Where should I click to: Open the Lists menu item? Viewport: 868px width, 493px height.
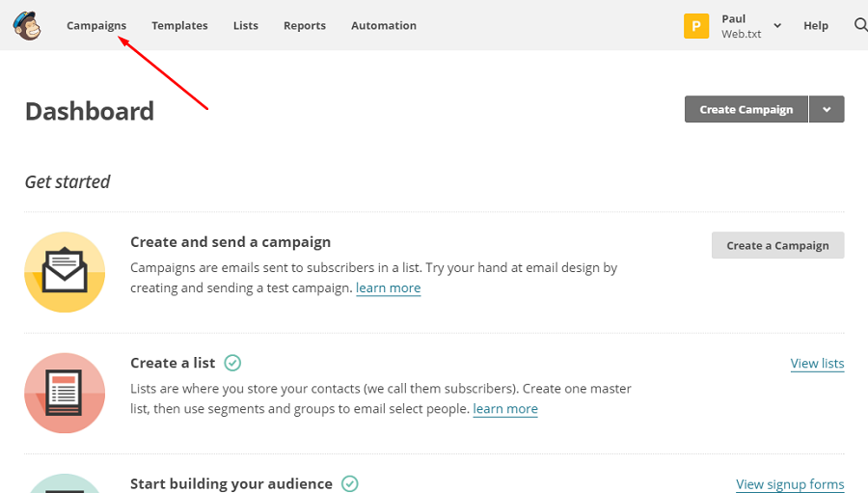[x=246, y=26]
